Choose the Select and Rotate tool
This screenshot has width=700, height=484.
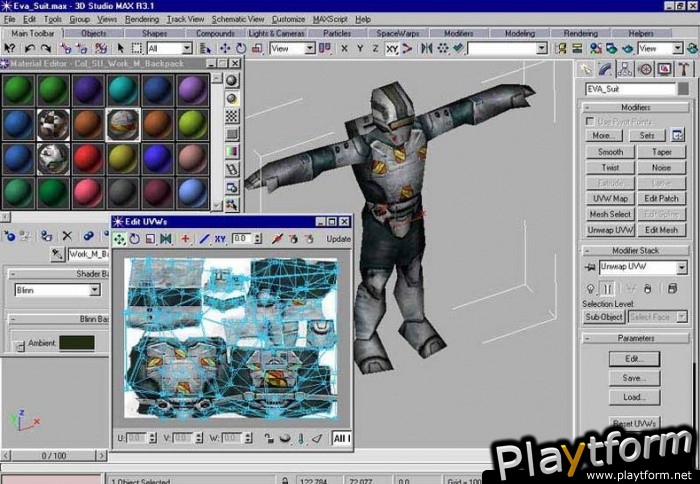coord(241,48)
